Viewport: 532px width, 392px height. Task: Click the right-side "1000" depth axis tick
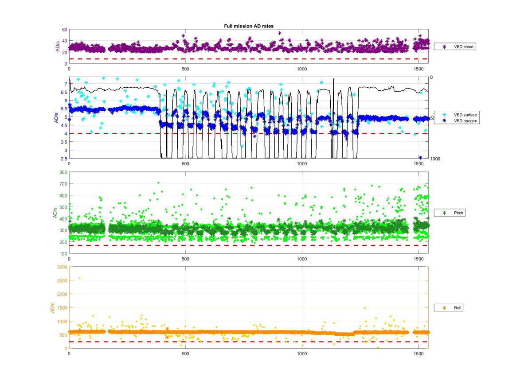435,159
